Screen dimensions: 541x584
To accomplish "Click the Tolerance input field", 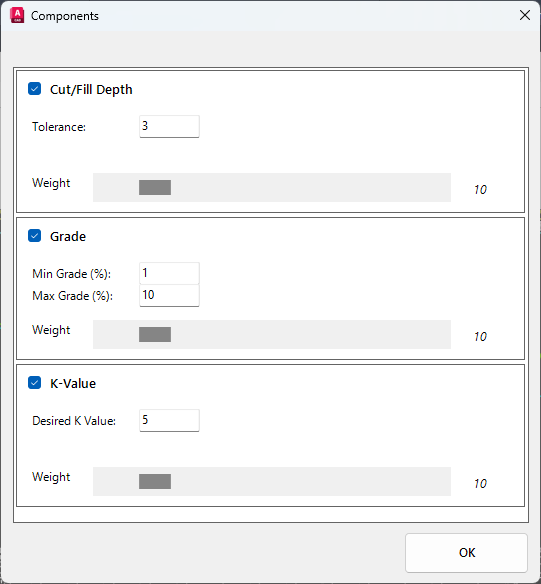I will click(x=169, y=126).
